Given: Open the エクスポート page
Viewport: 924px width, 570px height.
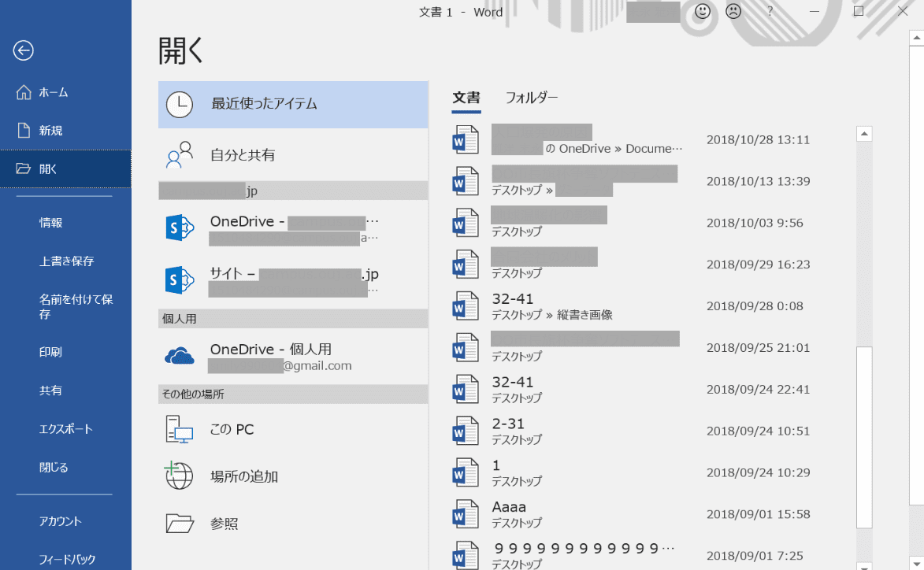Looking at the screenshot, I should click(x=65, y=428).
